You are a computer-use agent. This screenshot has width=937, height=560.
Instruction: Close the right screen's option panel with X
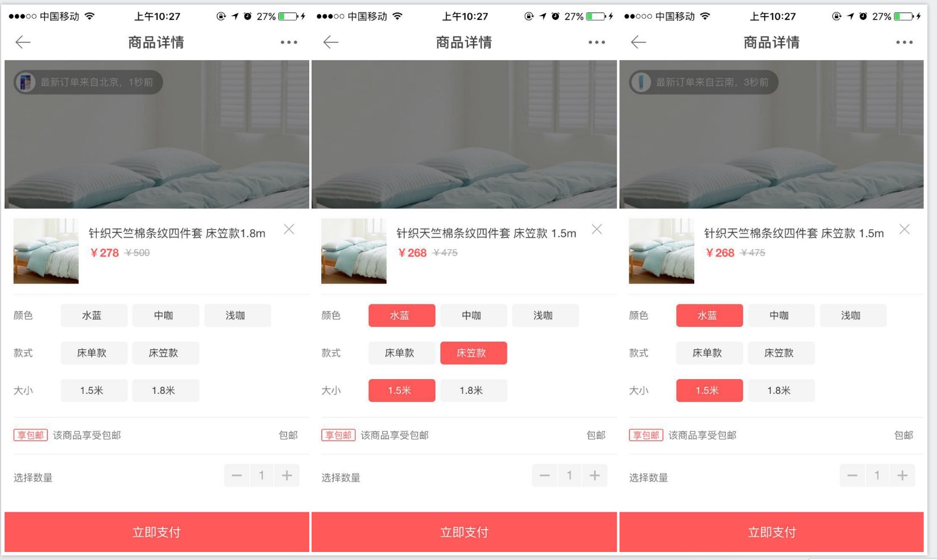(905, 229)
